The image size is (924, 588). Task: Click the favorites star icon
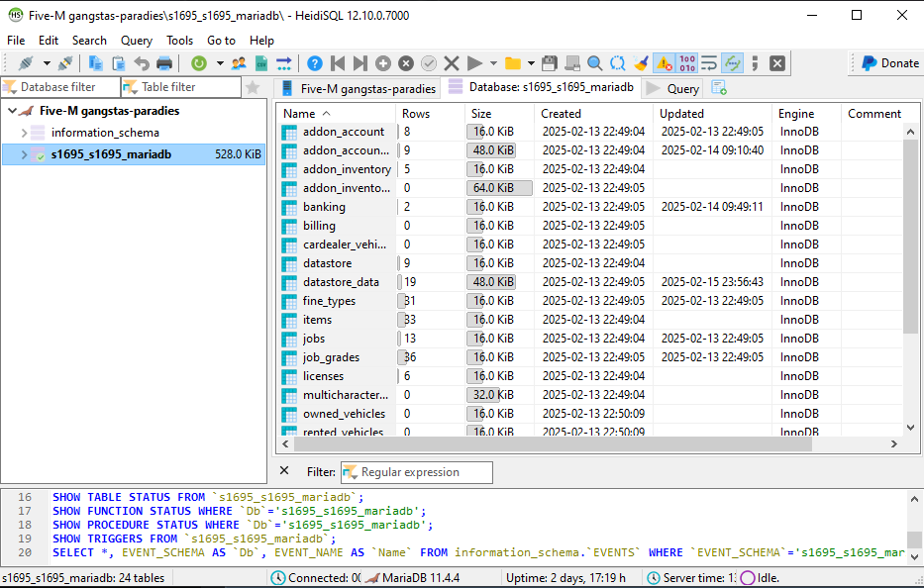point(253,87)
